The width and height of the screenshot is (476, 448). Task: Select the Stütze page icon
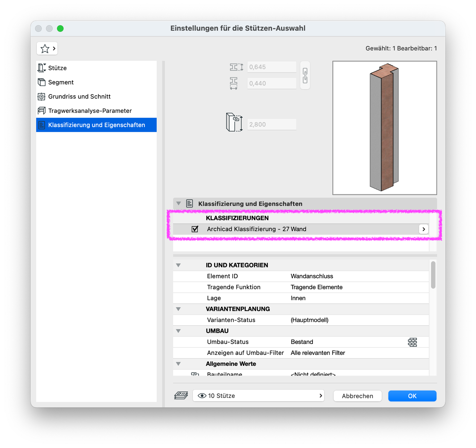[42, 68]
